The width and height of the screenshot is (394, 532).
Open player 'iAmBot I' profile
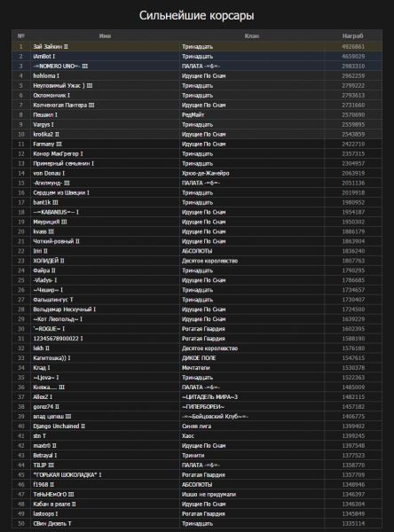(x=43, y=57)
